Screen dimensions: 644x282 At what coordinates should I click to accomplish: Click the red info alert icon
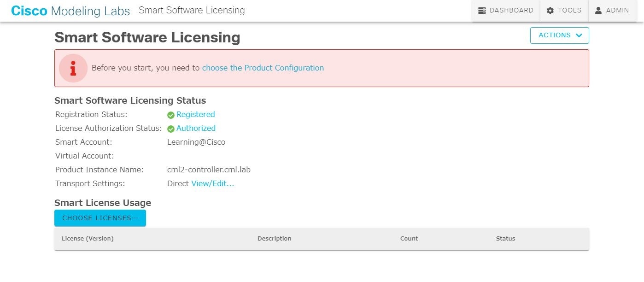pyautogui.click(x=73, y=68)
